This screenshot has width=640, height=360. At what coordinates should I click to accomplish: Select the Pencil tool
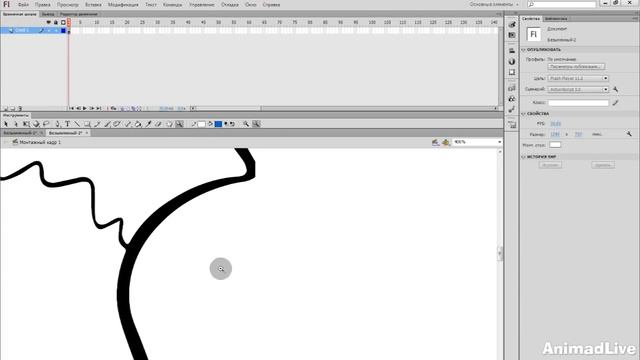(x=97, y=124)
